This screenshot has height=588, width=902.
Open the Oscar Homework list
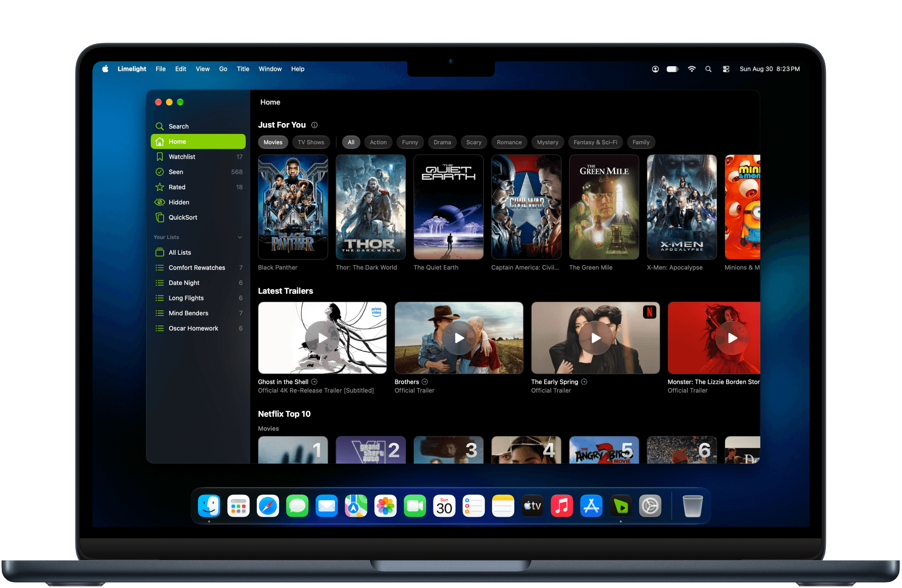pos(198,328)
